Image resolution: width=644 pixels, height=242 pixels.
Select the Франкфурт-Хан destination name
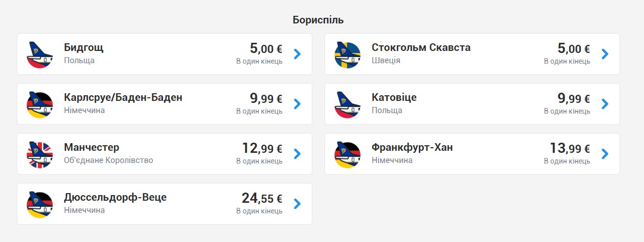(x=412, y=148)
